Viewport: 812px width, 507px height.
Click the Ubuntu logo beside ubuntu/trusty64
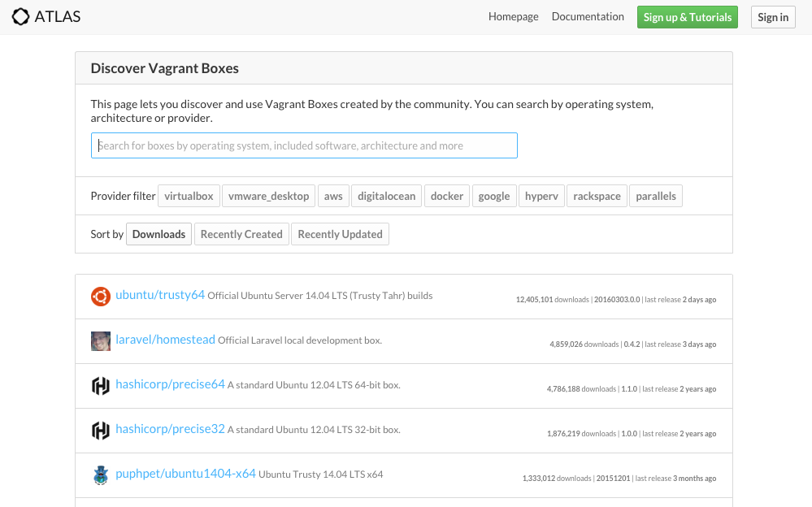pyautogui.click(x=101, y=297)
